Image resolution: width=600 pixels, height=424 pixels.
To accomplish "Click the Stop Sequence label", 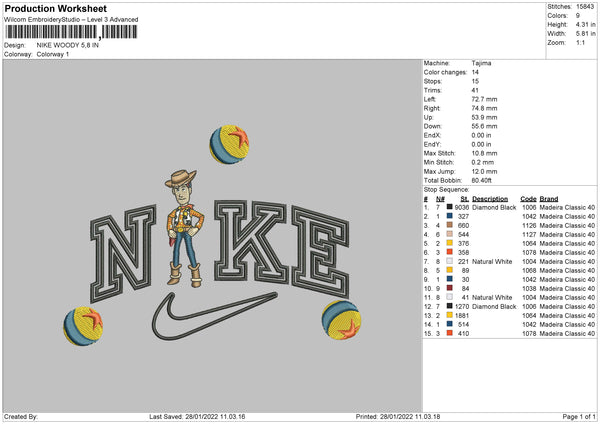I will (446, 190).
